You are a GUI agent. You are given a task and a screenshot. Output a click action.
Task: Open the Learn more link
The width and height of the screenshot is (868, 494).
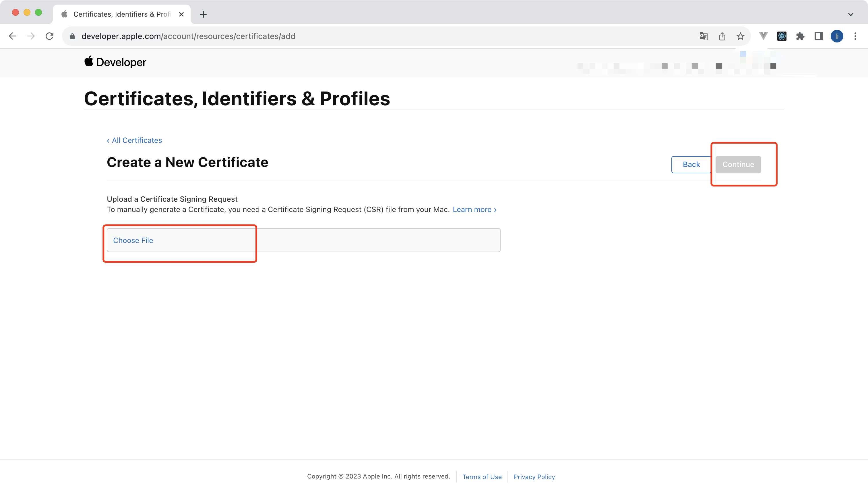(x=474, y=209)
